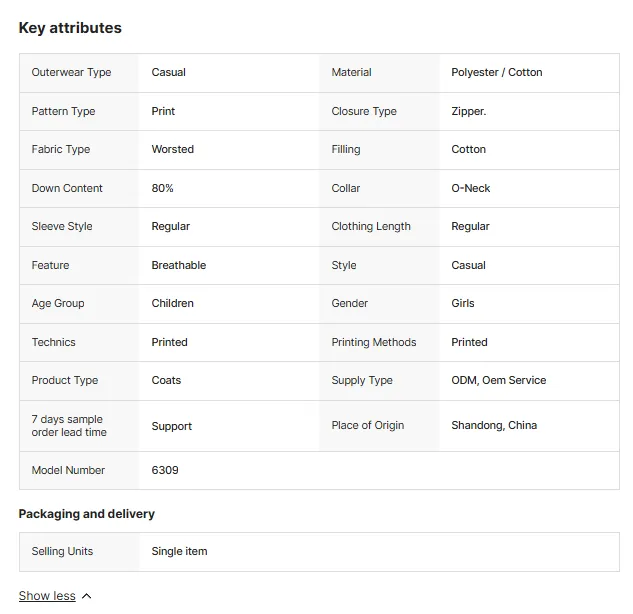Click the Outerwear Type label

click(71, 72)
